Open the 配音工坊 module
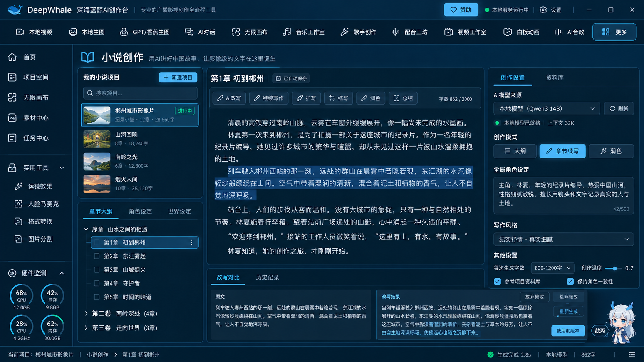 410,32
